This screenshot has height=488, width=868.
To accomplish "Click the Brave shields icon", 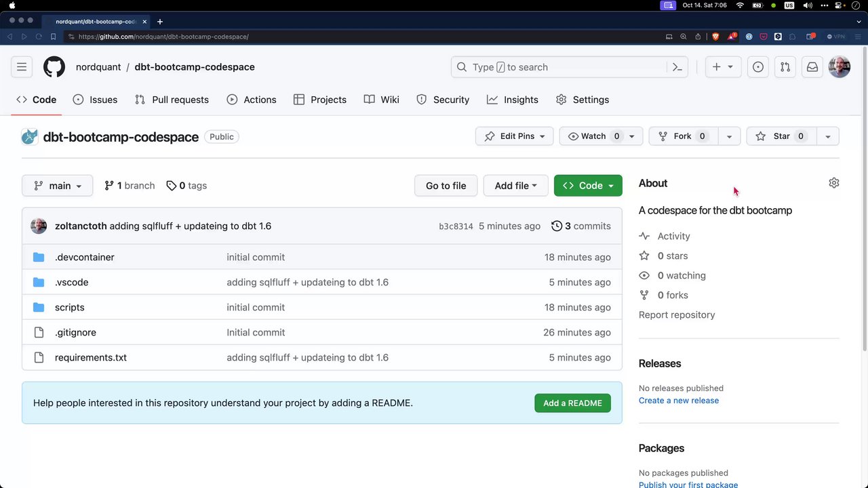I will click(x=715, y=37).
